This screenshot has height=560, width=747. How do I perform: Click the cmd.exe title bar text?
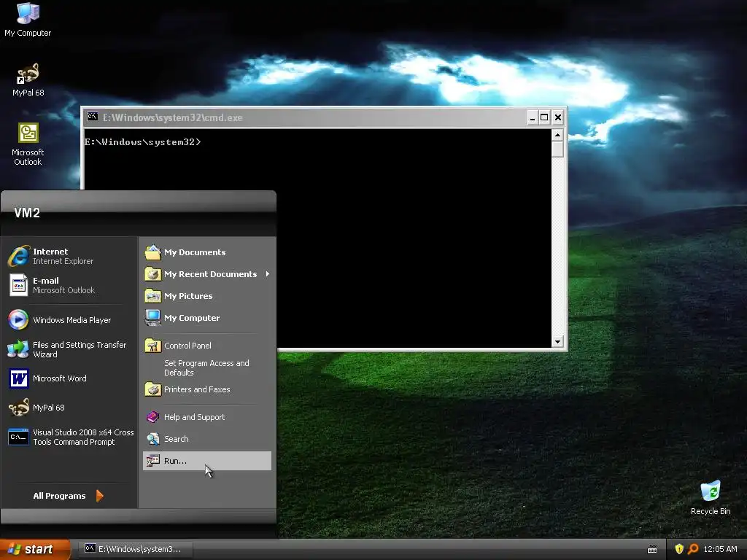[172, 117]
